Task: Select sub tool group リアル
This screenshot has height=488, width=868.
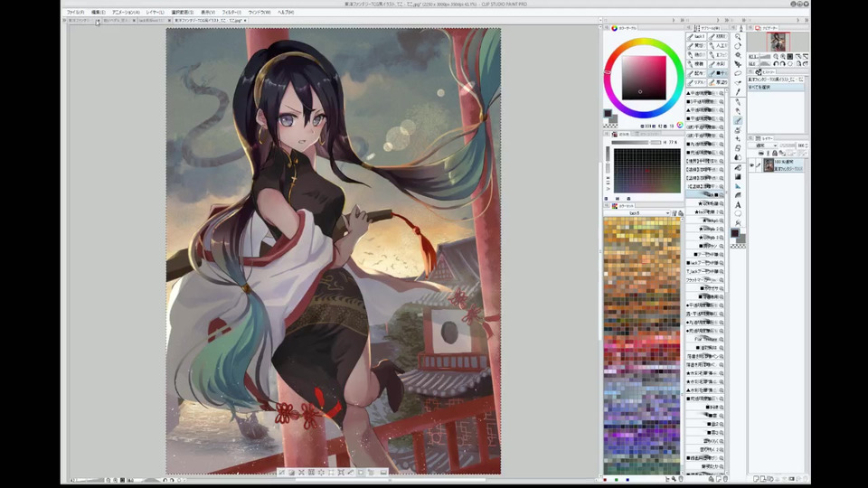Action: [696, 82]
